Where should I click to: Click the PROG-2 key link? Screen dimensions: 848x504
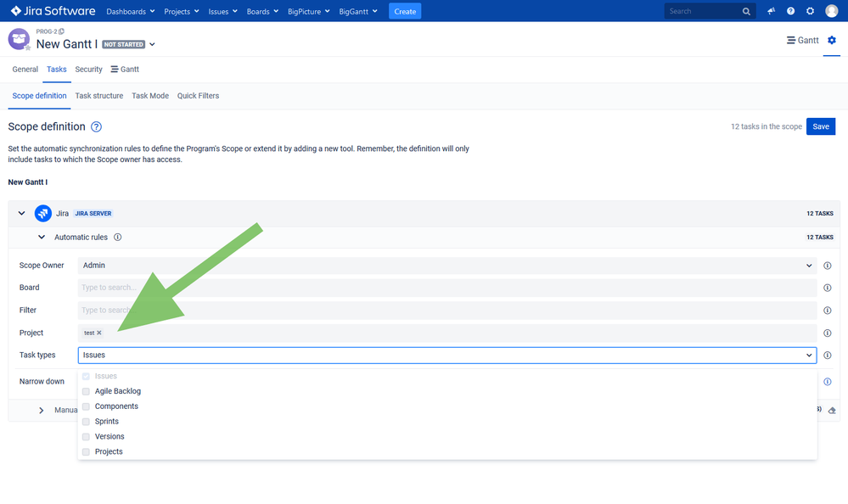tap(47, 31)
